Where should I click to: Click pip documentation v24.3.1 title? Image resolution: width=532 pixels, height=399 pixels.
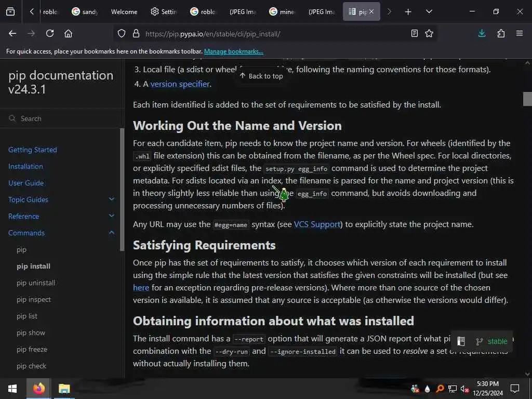(x=61, y=82)
